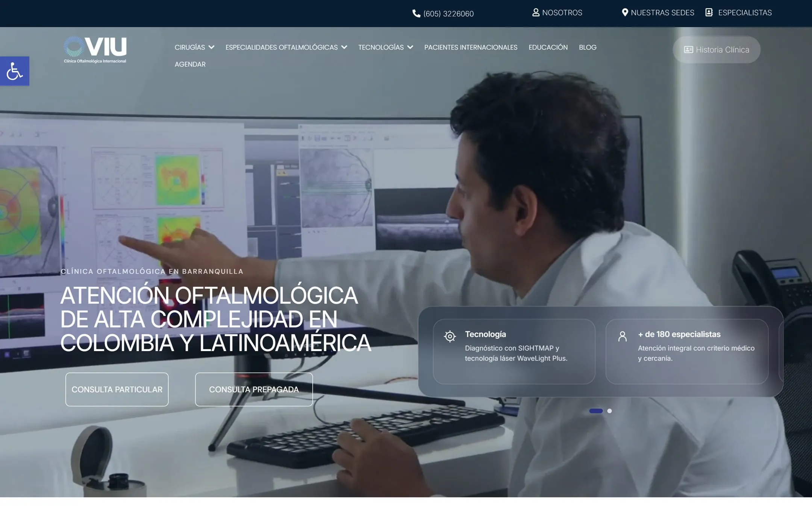The width and height of the screenshot is (812, 508).
Task: Click CLÍNICA OFTALMOLÓGICA EN BARRANQUILLA text
Action: pyautogui.click(x=152, y=271)
